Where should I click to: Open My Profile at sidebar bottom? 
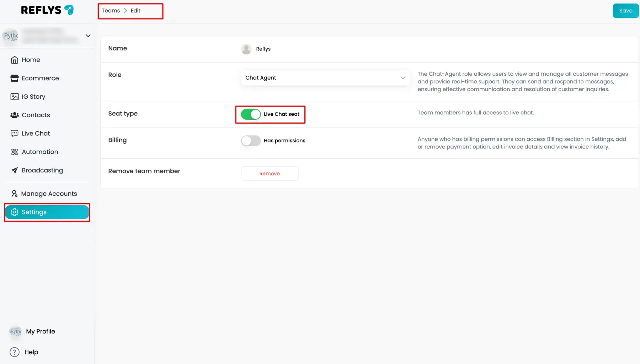click(x=40, y=331)
